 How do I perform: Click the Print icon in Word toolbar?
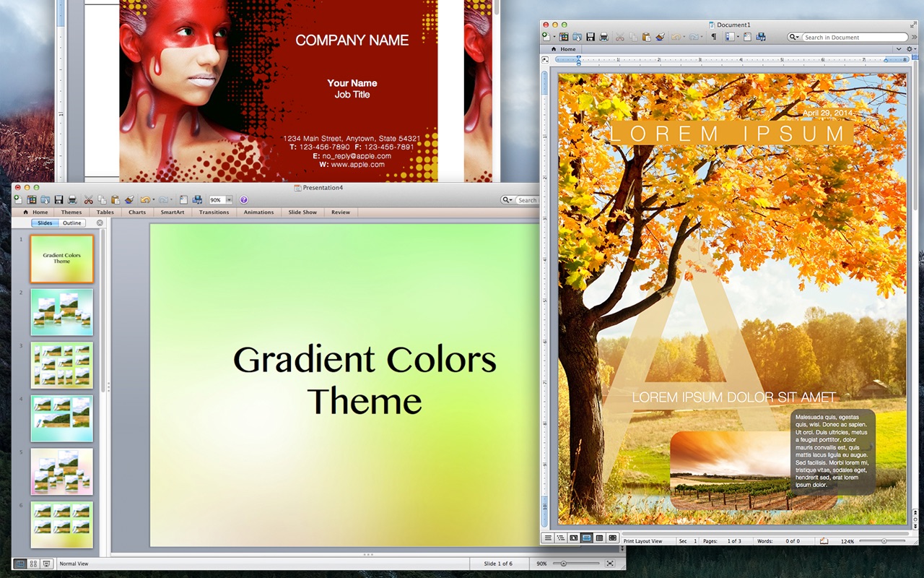(603, 37)
